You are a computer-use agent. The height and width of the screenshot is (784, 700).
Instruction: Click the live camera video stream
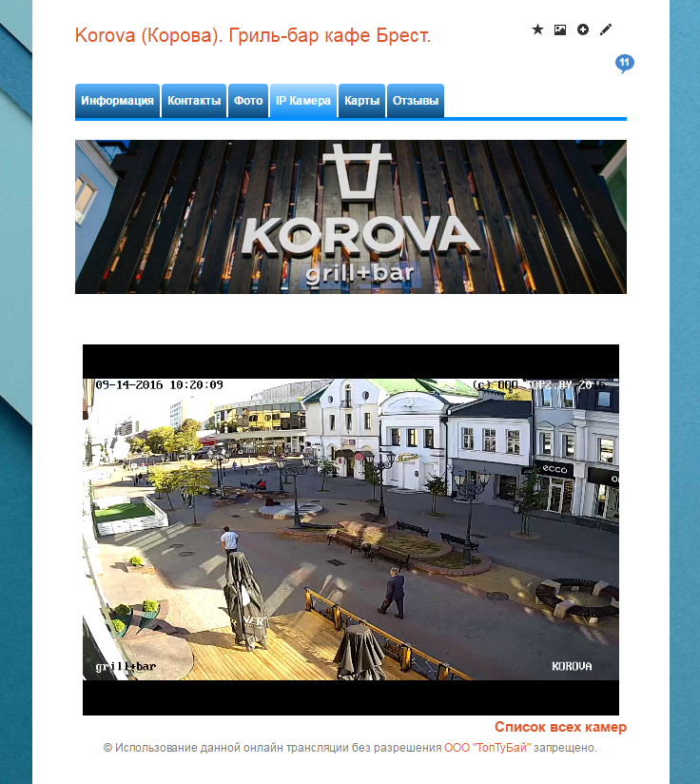[x=351, y=530]
